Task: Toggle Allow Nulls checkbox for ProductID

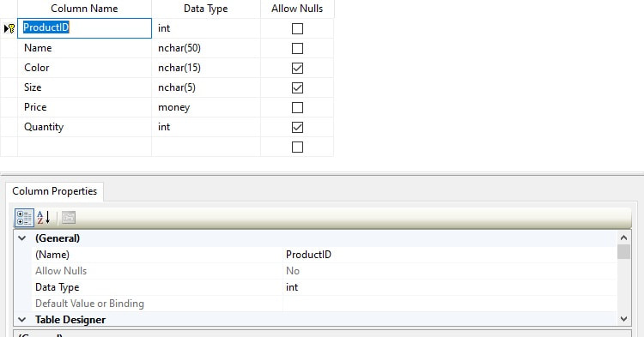Action: [297, 28]
